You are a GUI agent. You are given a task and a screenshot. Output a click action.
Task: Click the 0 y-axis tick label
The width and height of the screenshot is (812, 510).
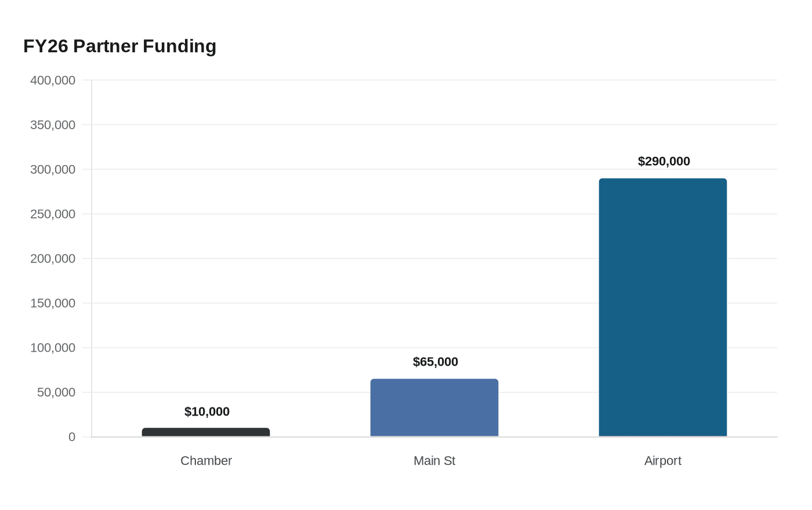pos(72,437)
